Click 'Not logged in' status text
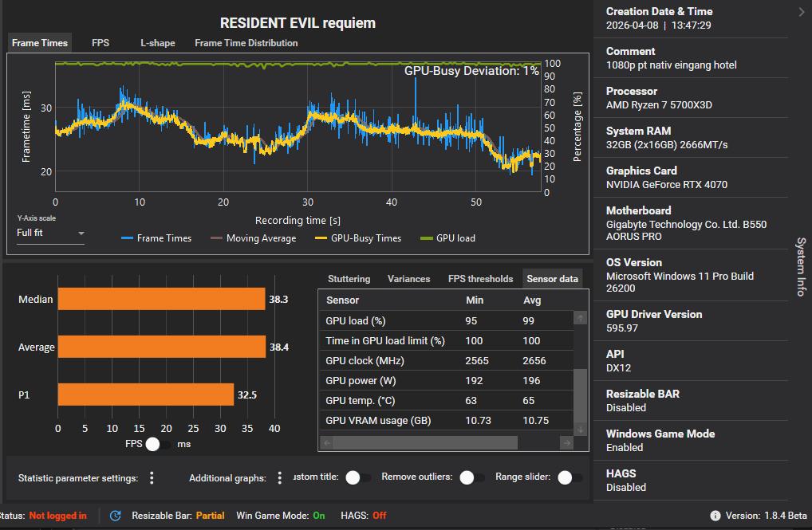Image resolution: width=812 pixels, height=530 pixels. 58,516
